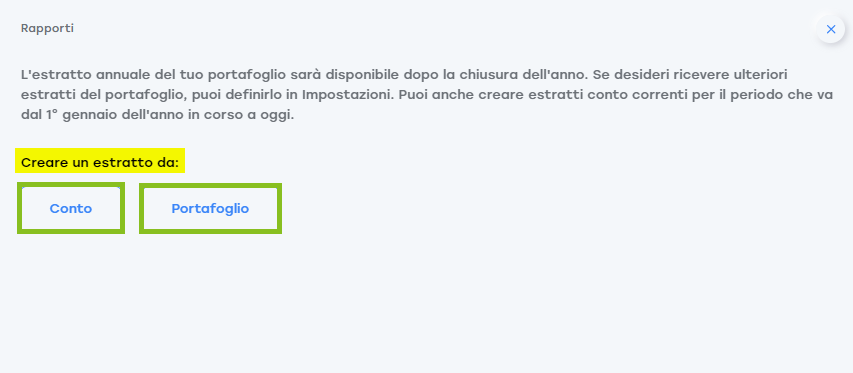Click the Rapporti heading
Viewport: 853px width, 373px height.
pos(47,28)
